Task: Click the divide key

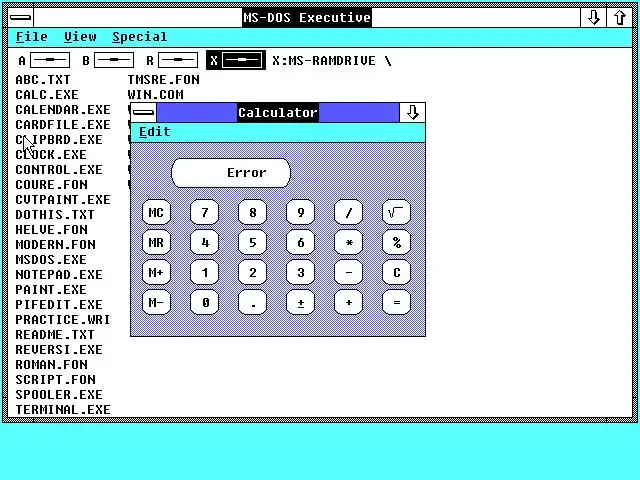Action: (349, 212)
